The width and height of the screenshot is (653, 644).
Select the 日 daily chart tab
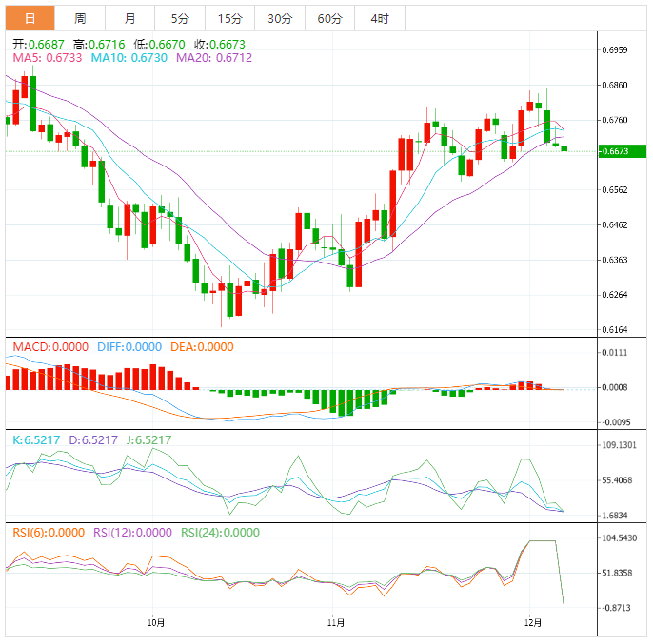coord(30,18)
